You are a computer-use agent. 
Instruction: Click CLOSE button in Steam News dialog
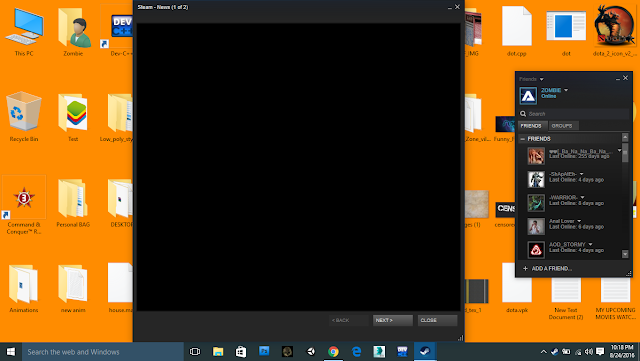coord(437,320)
